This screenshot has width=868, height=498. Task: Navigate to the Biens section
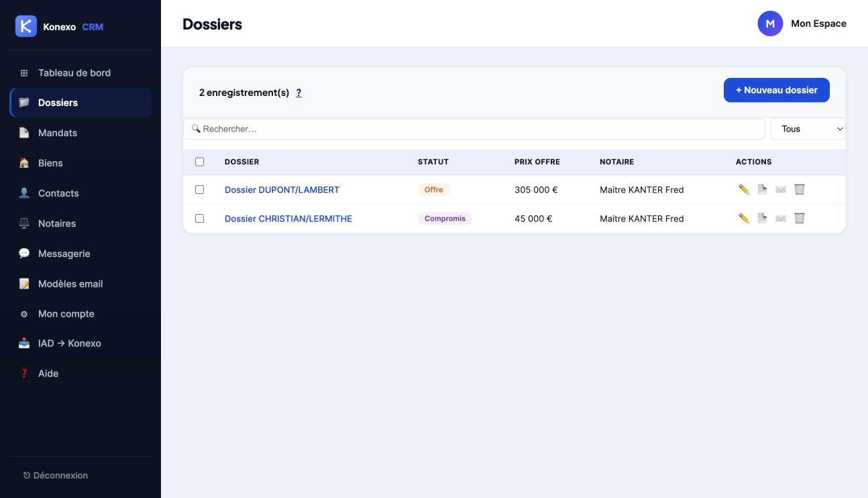click(x=80, y=163)
